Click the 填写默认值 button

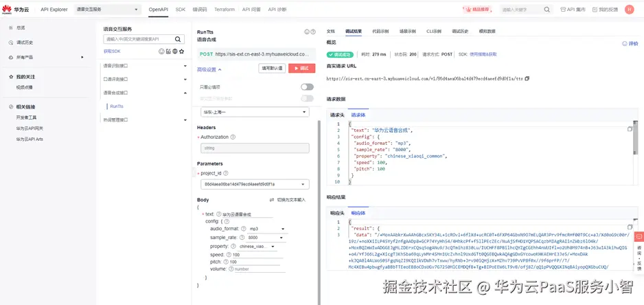tap(273, 68)
